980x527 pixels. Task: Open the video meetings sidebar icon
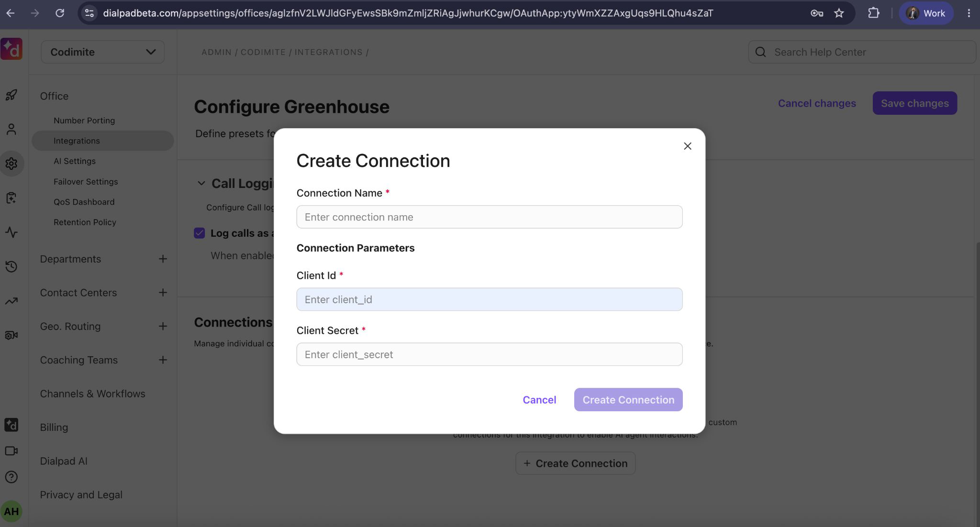11,451
